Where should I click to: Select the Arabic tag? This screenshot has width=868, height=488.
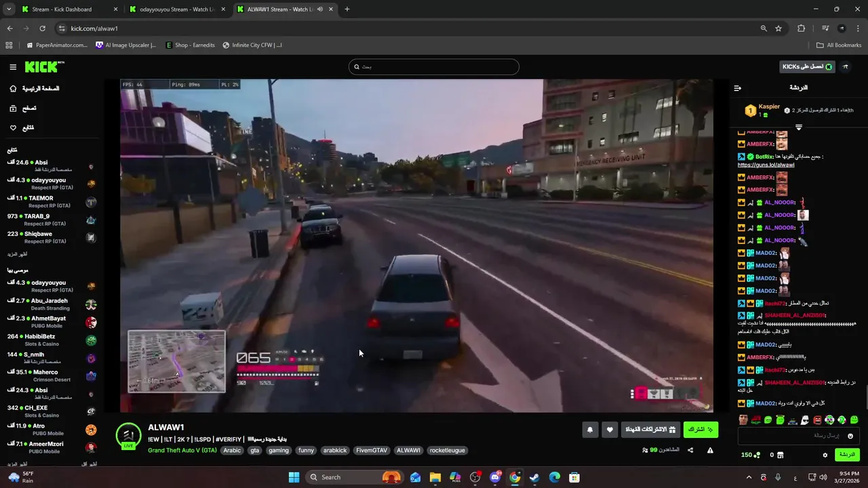[232, 450]
